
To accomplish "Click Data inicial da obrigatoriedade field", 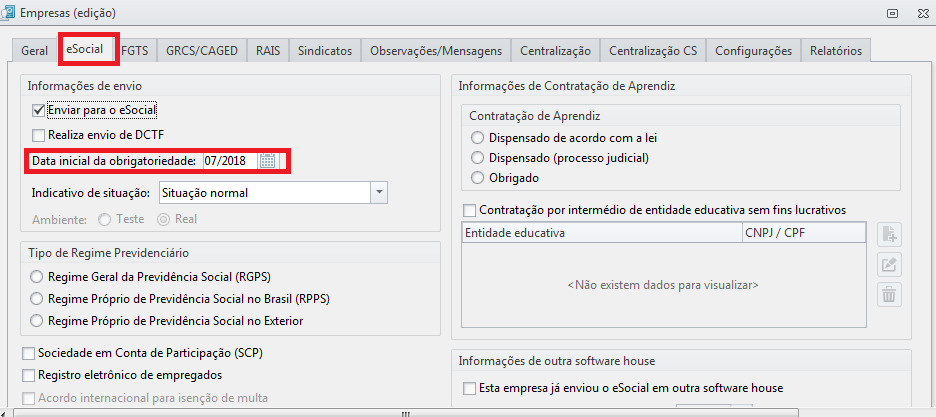I will [230, 161].
